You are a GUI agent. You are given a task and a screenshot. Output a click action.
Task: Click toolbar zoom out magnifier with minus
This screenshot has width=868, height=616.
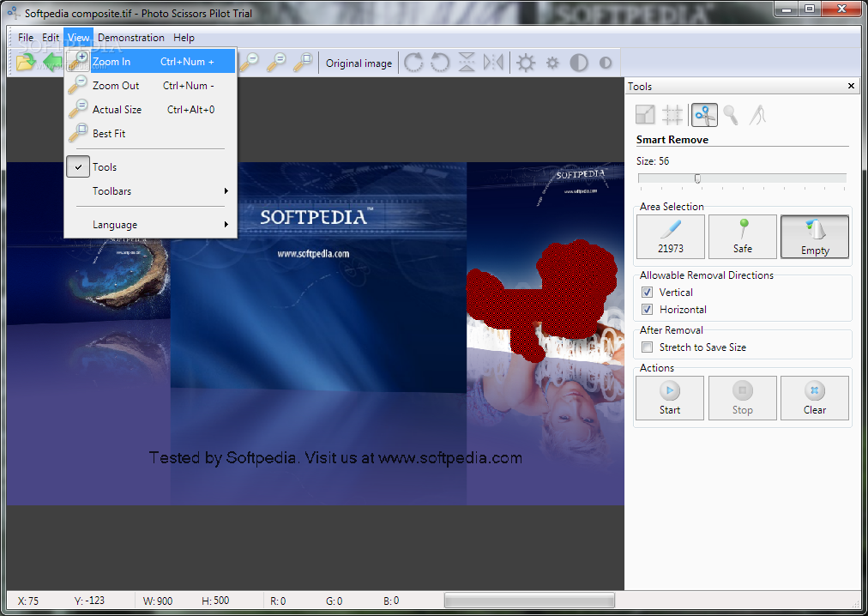[x=250, y=63]
